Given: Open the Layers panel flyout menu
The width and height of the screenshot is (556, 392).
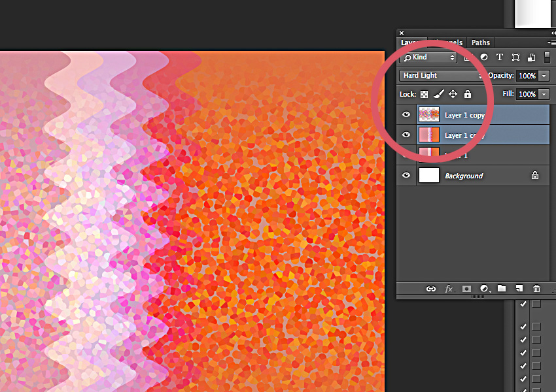Looking at the screenshot, I should pos(551,42).
